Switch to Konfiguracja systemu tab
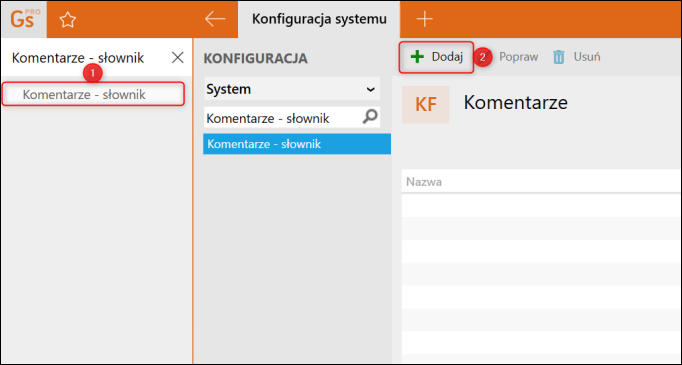This screenshot has width=682, height=365. pos(319,20)
